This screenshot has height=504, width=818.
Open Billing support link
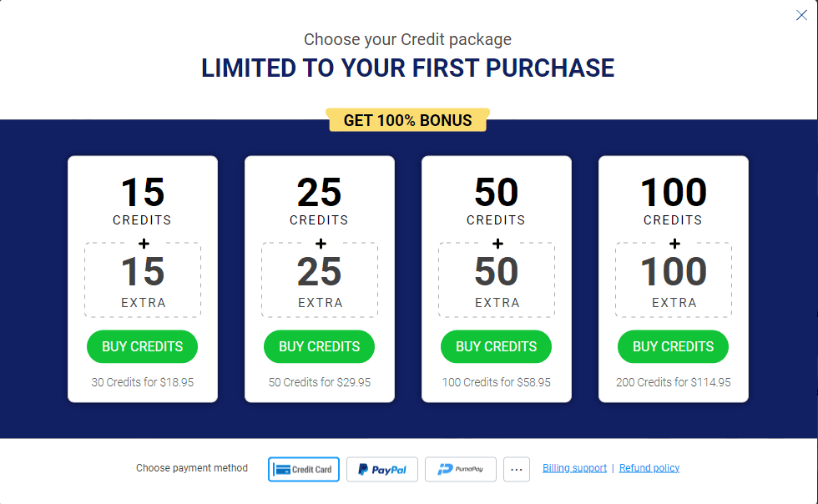574,468
